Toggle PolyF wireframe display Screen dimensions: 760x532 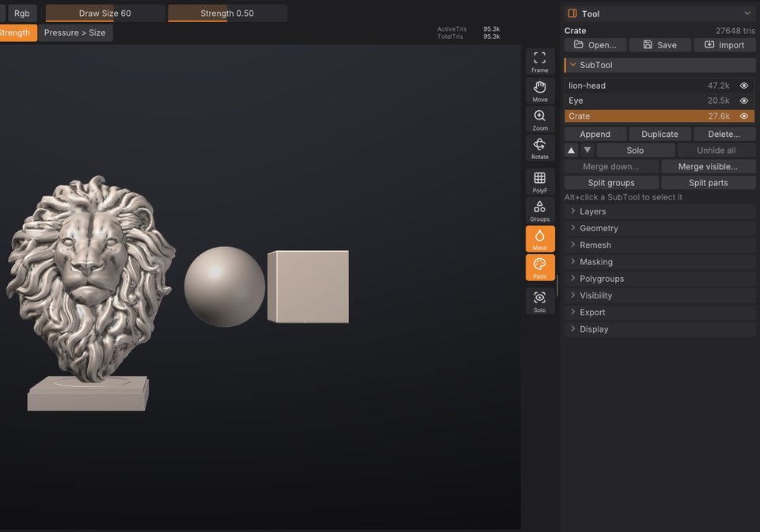tap(539, 182)
